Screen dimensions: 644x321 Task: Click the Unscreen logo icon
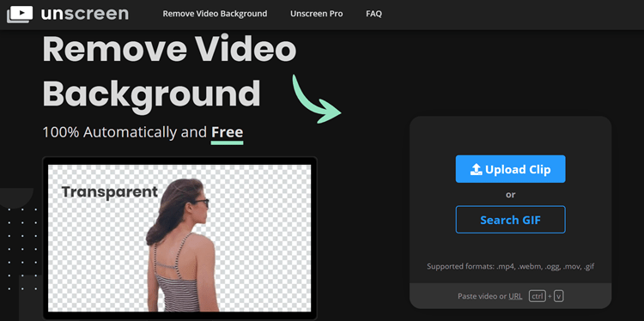click(x=20, y=14)
